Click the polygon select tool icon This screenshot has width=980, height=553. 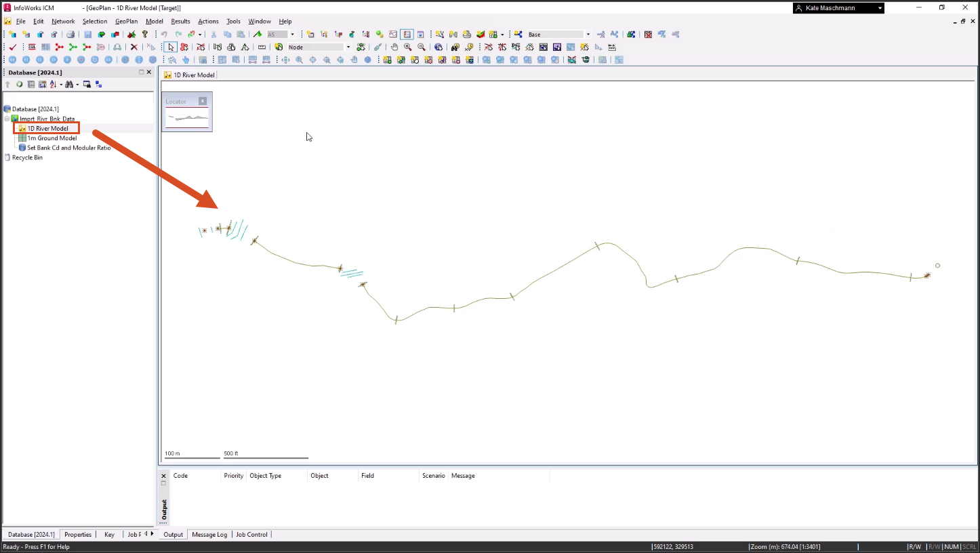pyautogui.click(x=184, y=47)
